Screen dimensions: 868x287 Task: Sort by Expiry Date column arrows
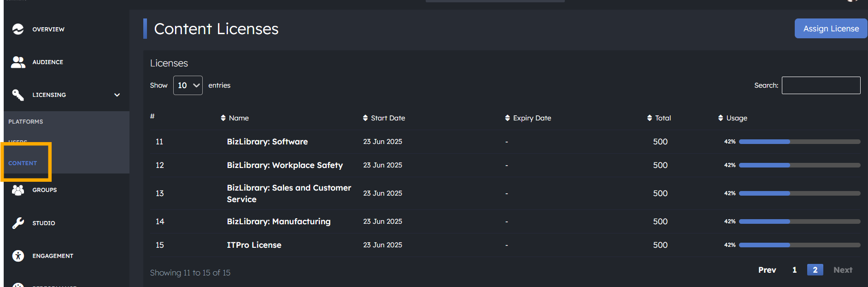coord(507,118)
